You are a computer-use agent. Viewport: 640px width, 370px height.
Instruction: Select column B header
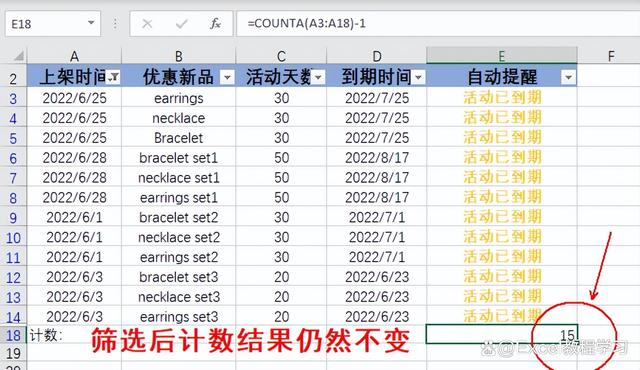178,56
